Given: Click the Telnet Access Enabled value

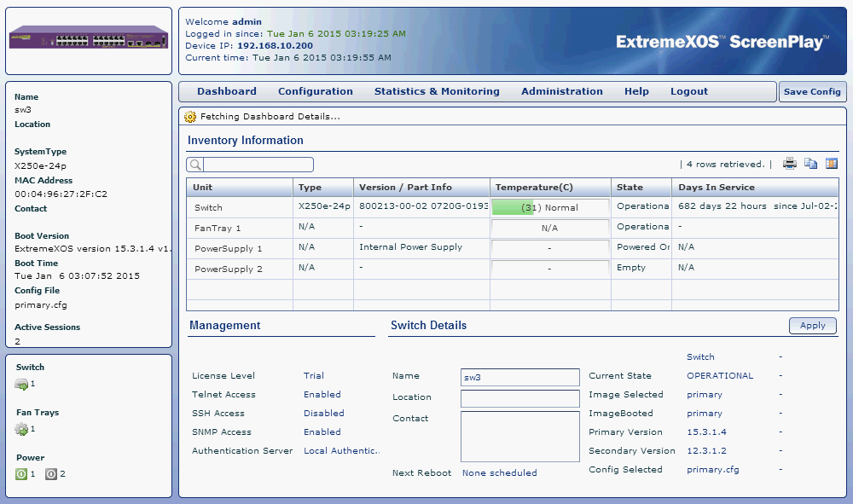Looking at the screenshot, I should coord(322,394).
